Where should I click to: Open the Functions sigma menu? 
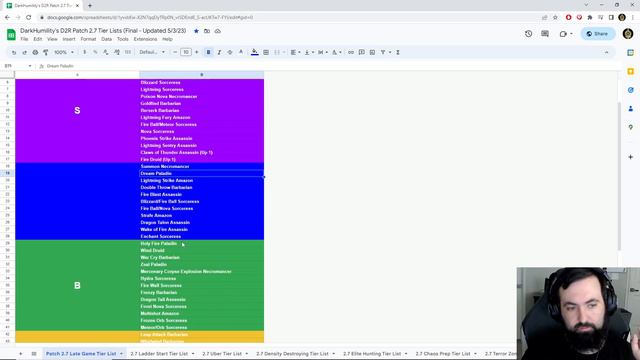pyautogui.click(x=398, y=52)
